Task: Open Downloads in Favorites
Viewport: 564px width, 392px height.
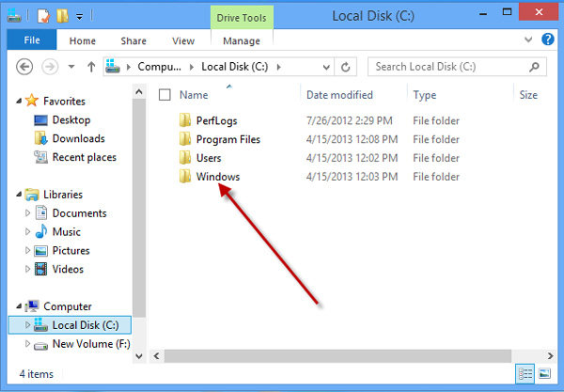Action: click(x=78, y=138)
